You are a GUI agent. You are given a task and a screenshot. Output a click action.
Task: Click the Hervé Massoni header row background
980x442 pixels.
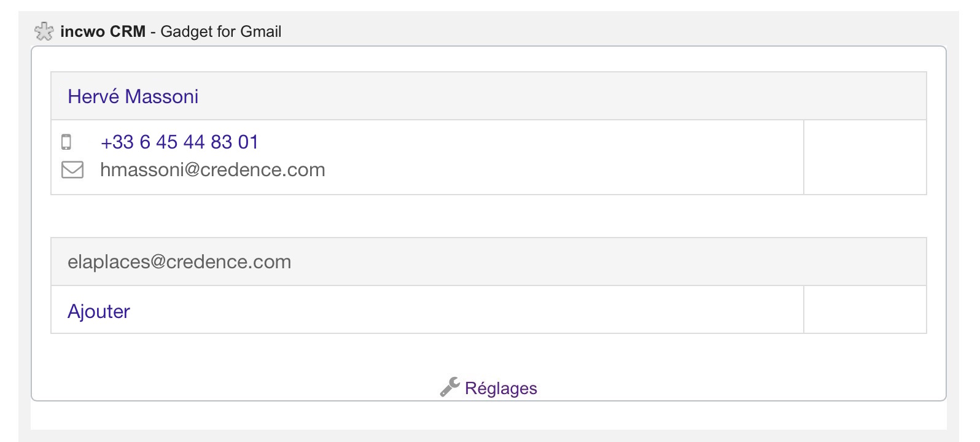point(553,96)
